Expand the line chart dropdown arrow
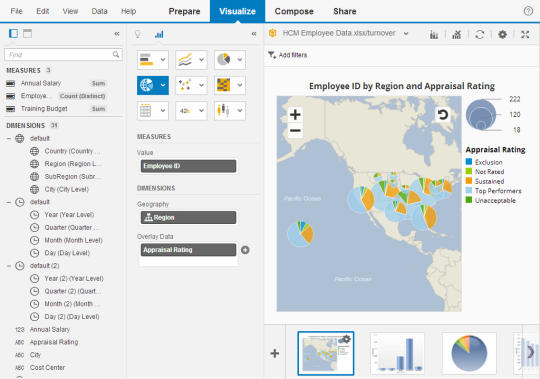Image resolution: width=540 pixels, height=379 pixels. [201, 60]
